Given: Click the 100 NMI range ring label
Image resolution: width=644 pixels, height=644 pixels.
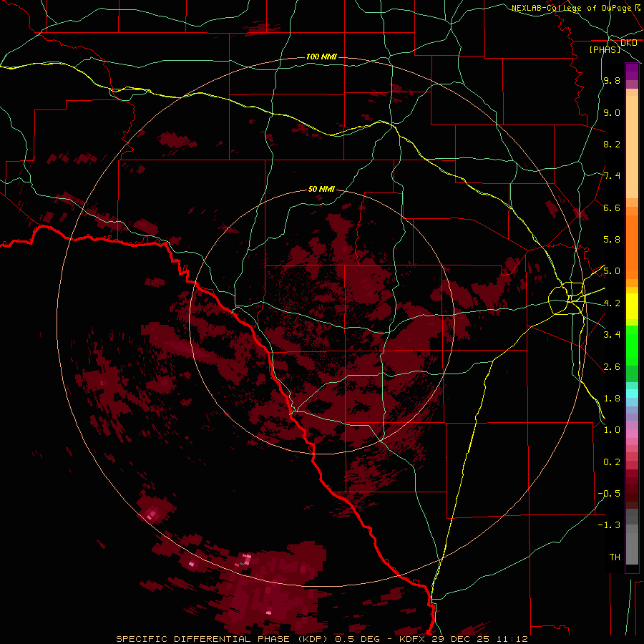Looking at the screenshot, I should coord(321,57).
